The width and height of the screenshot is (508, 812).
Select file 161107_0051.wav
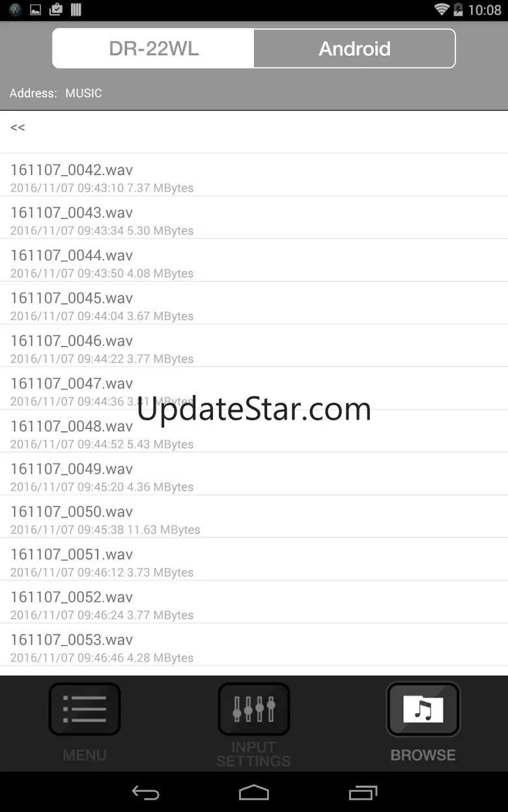(254, 560)
